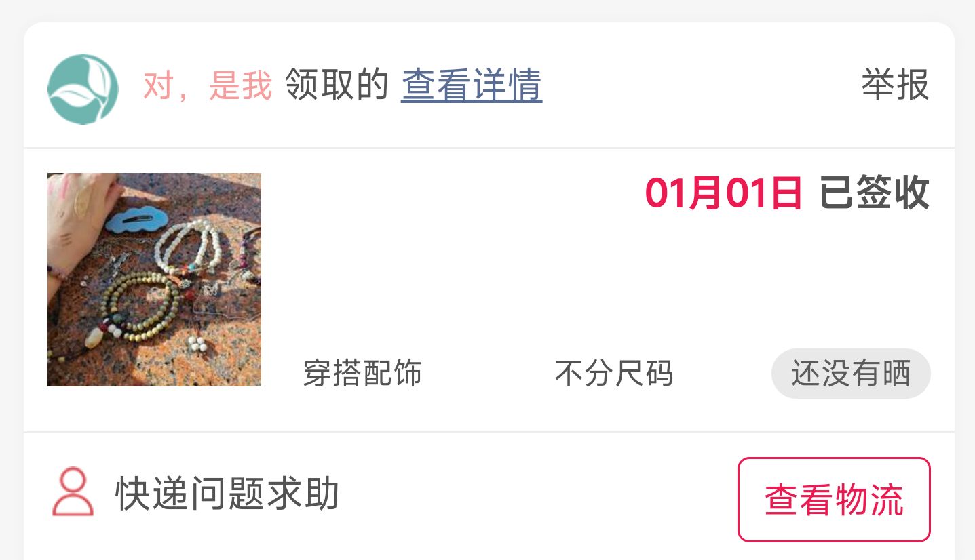Open 快递问题求助 courier help
This screenshot has width=975, height=560.
point(227,494)
